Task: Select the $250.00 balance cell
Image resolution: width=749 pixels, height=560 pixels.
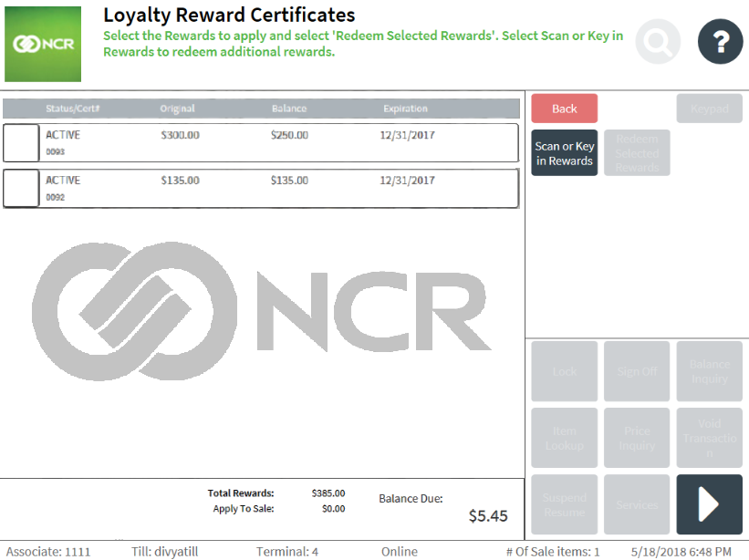Action: 289,135
